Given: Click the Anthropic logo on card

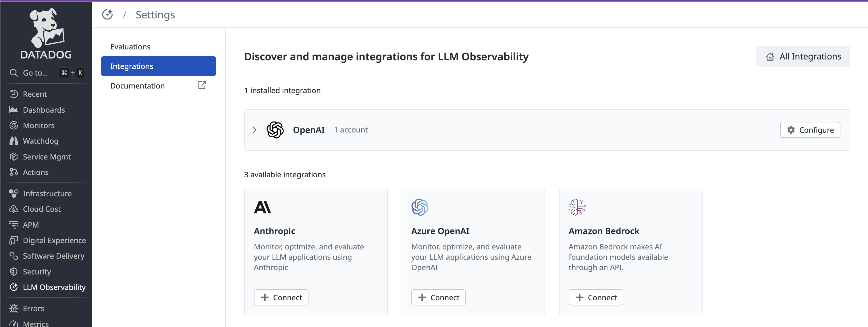Looking at the screenshot, I should coord(262,207).
